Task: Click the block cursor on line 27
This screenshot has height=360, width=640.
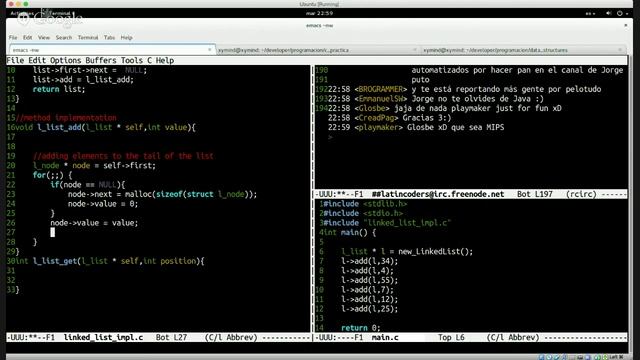Action: pos(53,232)
